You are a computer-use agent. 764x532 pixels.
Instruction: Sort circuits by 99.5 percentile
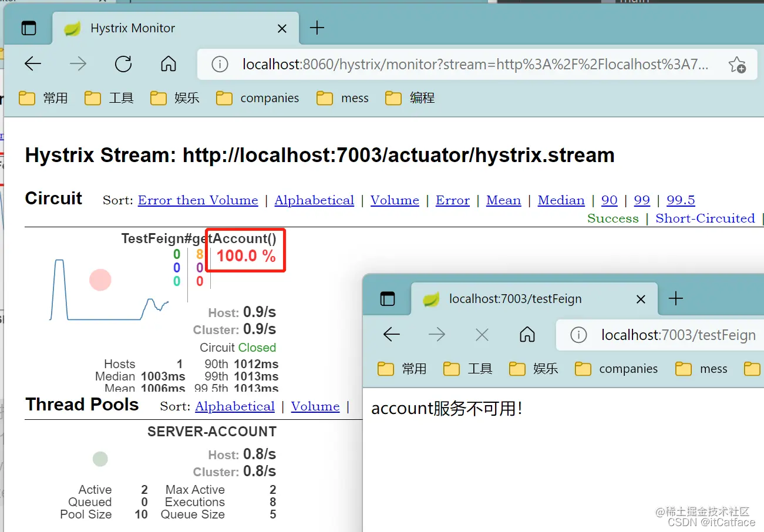(681, 200)
